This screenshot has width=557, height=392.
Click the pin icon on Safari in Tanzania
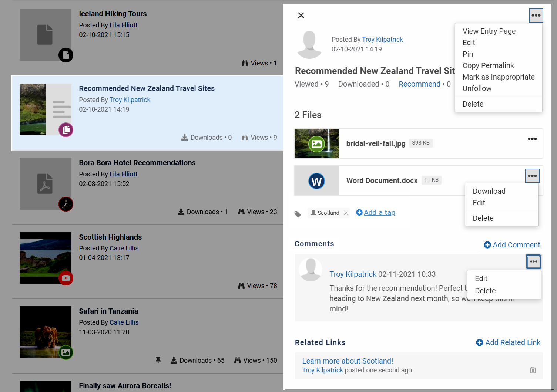pos(158,360)
